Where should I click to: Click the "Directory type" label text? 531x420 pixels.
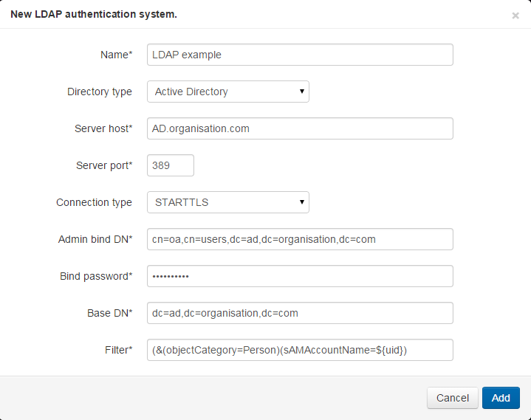point(100,92)
